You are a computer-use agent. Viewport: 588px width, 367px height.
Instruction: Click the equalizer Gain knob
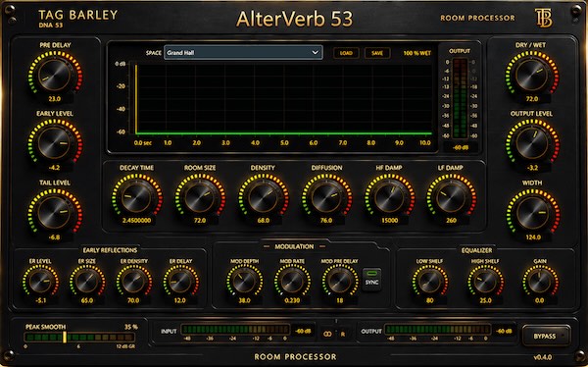(540, 282)
